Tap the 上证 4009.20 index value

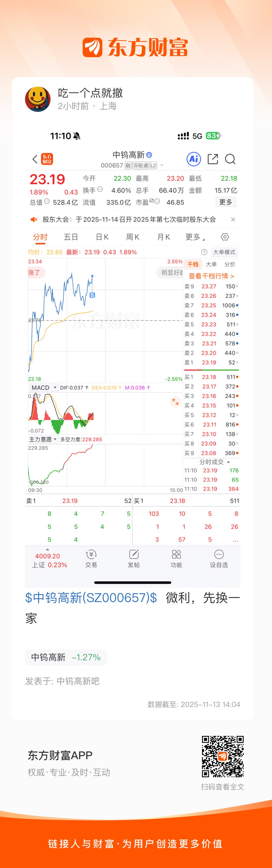click(x=48, y=556)
